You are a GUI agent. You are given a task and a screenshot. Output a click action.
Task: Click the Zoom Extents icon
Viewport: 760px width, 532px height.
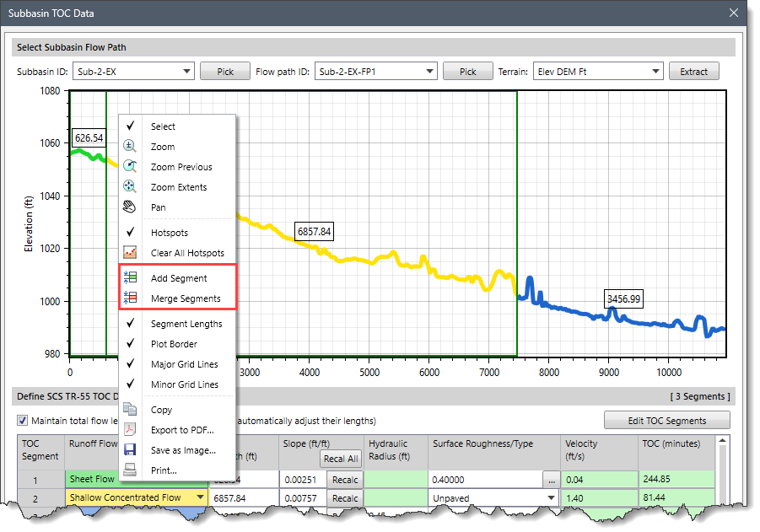[x=130, y=187]
